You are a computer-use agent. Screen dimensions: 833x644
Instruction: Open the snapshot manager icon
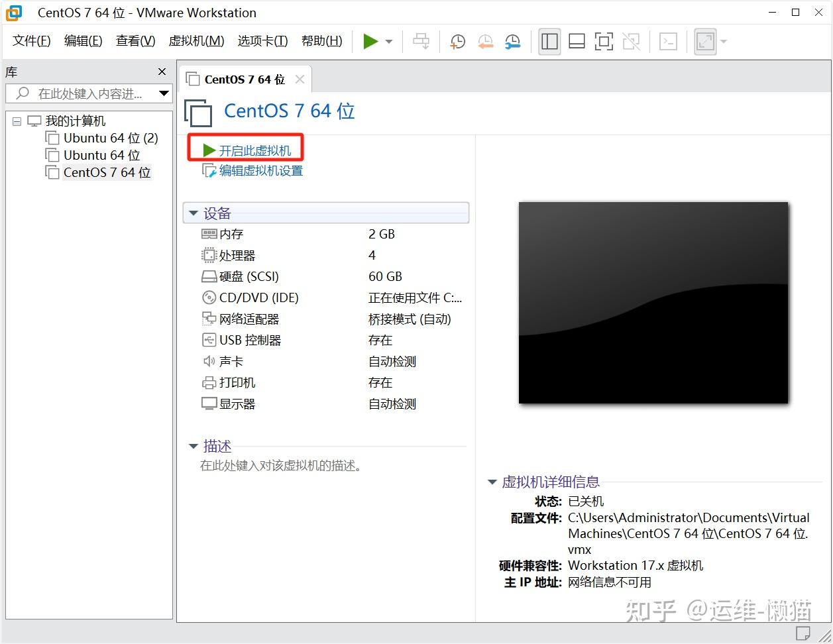coord(513,42)
